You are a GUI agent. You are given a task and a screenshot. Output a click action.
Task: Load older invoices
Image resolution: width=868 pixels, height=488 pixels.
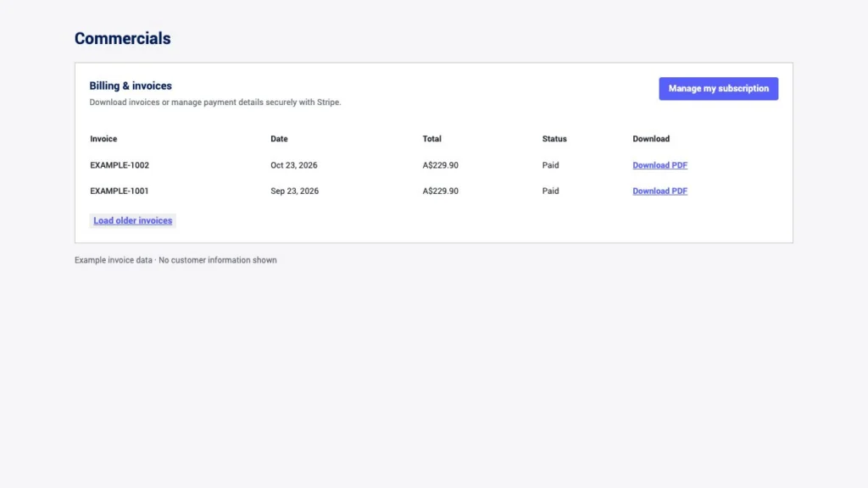(133, 220)
